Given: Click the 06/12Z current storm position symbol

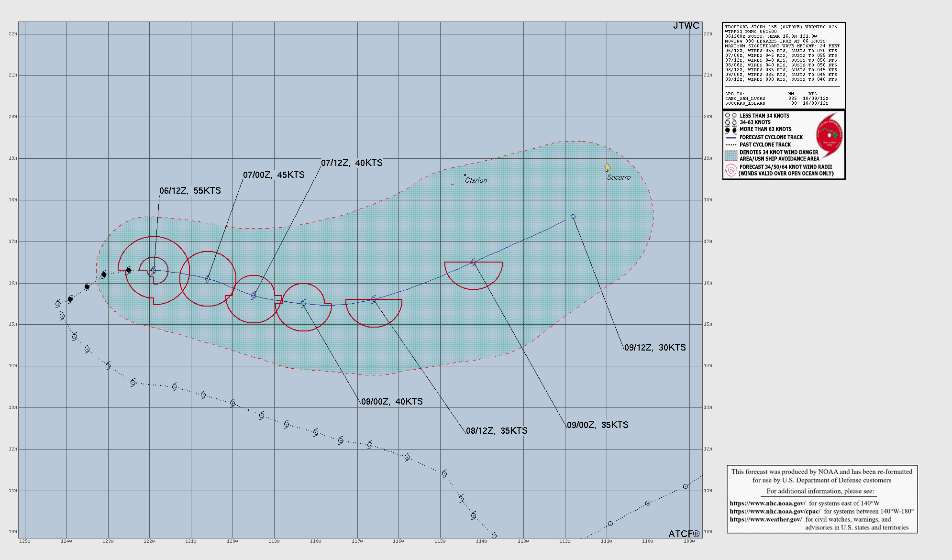Looking at the screenshot, I should coord(154,270).
